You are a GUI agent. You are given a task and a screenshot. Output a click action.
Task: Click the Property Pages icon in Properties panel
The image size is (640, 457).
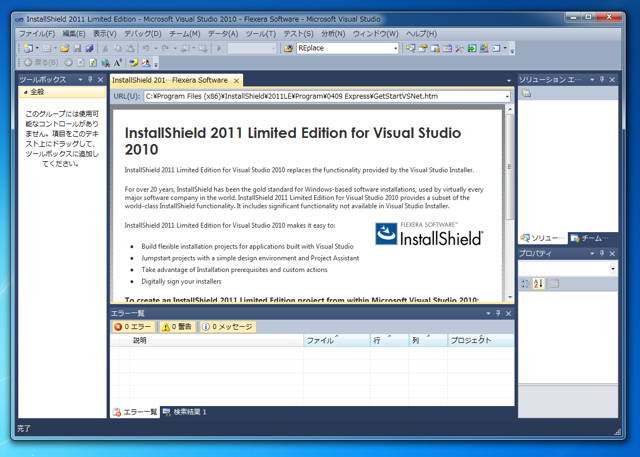554,284
